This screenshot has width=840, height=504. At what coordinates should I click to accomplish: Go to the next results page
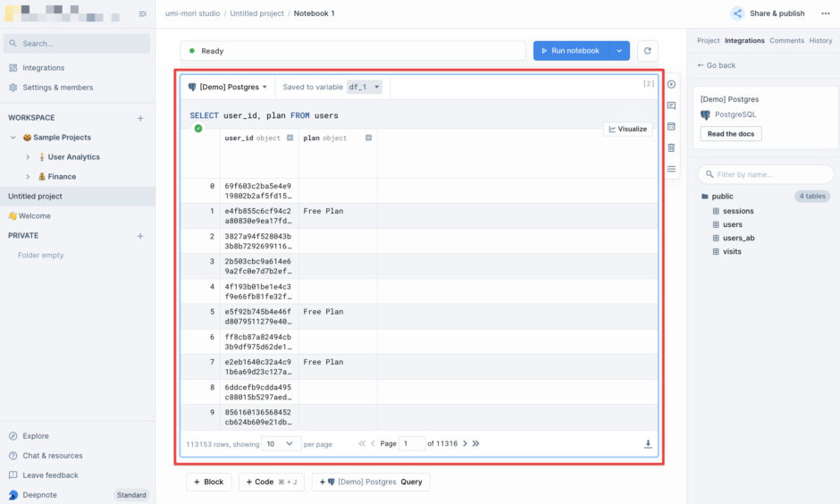tap(465, 443)
